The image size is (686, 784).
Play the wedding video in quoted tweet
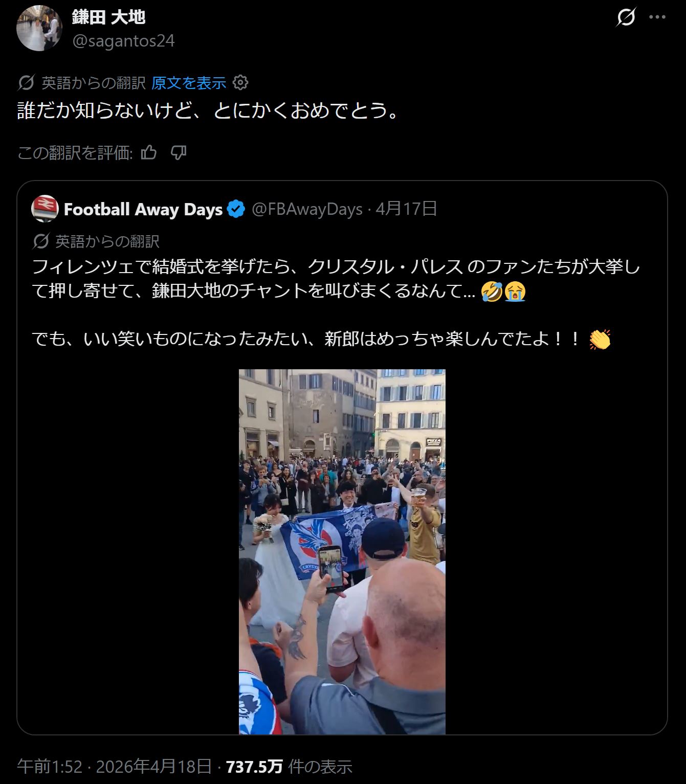342,552
